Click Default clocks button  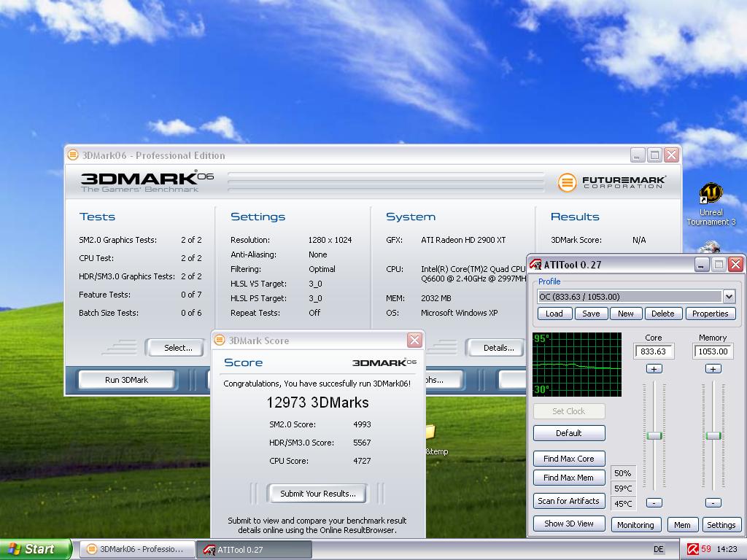point(569,433)
